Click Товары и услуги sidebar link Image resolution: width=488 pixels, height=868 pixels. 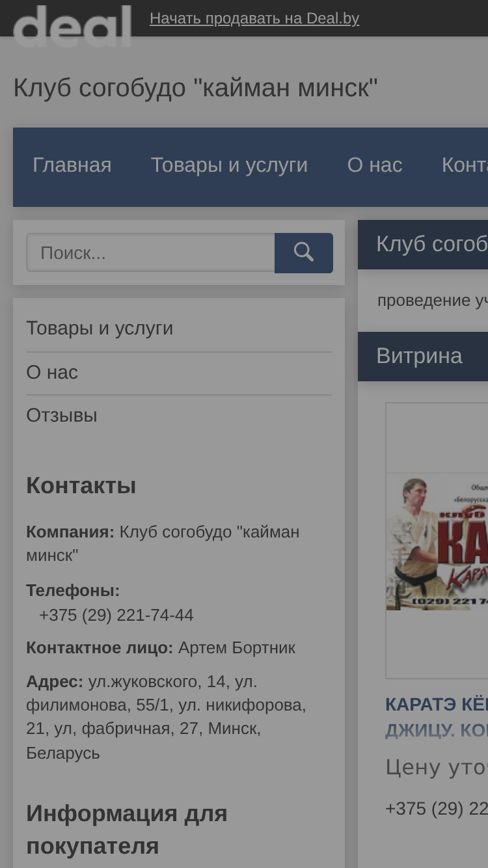pyautogui.click(x=100, y=328)
